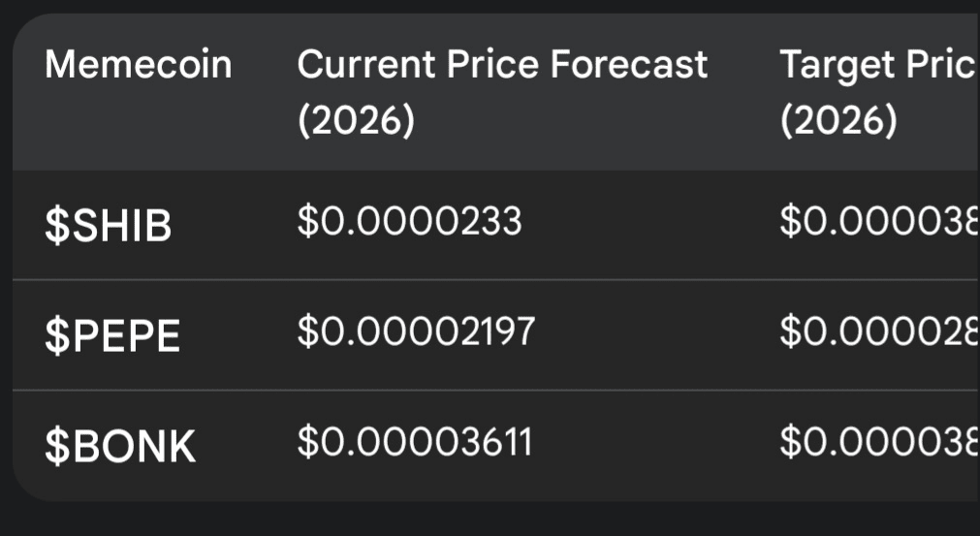Click the word Memecoin in the header
The height and width of the screenshot is (536, 980).
pos(138,64)
